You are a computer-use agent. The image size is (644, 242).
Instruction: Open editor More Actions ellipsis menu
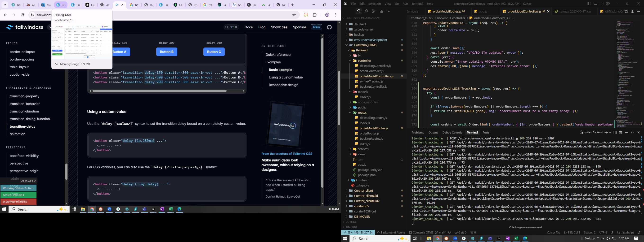click(x=639, y=11)
